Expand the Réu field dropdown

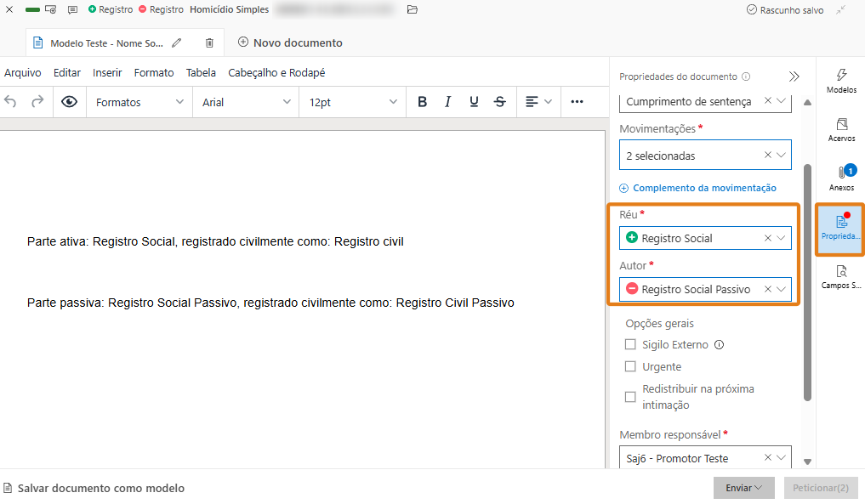point(781,238)
